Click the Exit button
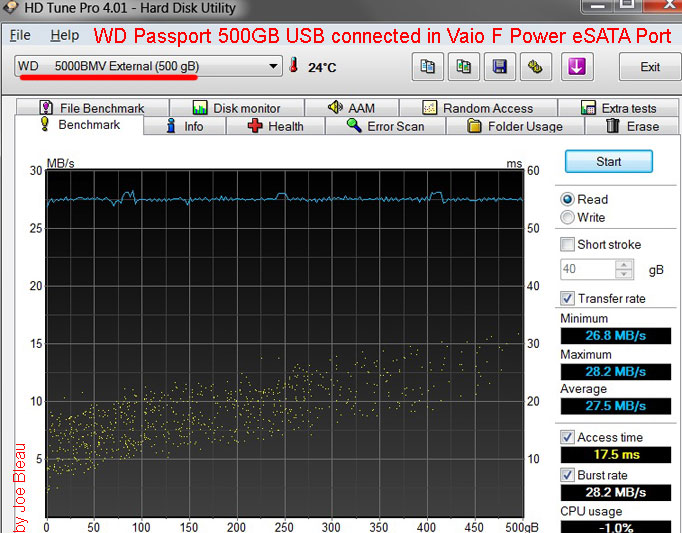 [650, 67]
